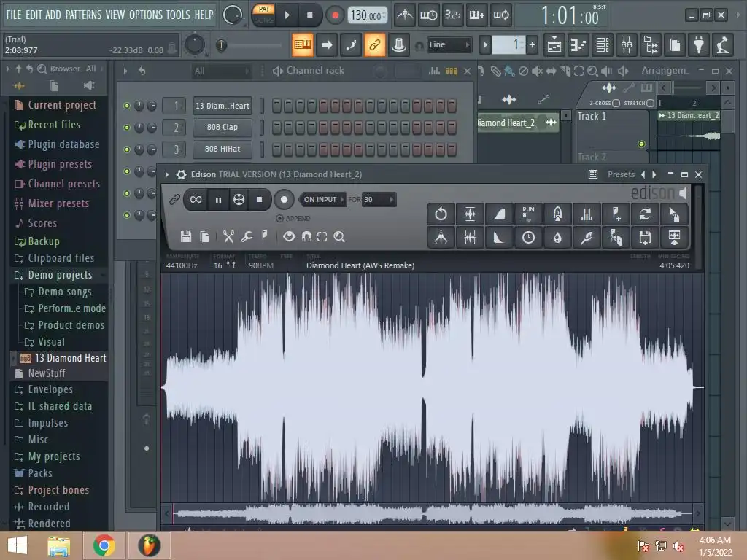Click the Edison undo history icon
This screenshot has height=560, width=747.
coord(441,214)
